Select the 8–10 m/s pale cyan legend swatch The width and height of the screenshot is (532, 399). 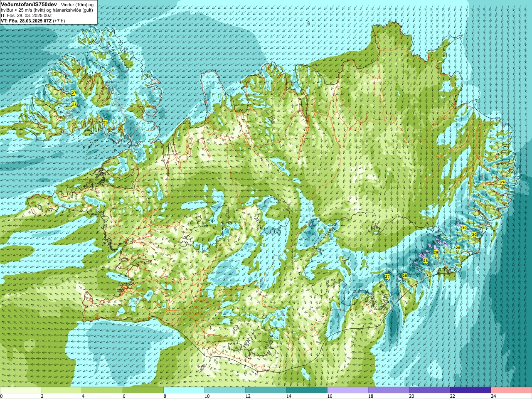point(184,390)
